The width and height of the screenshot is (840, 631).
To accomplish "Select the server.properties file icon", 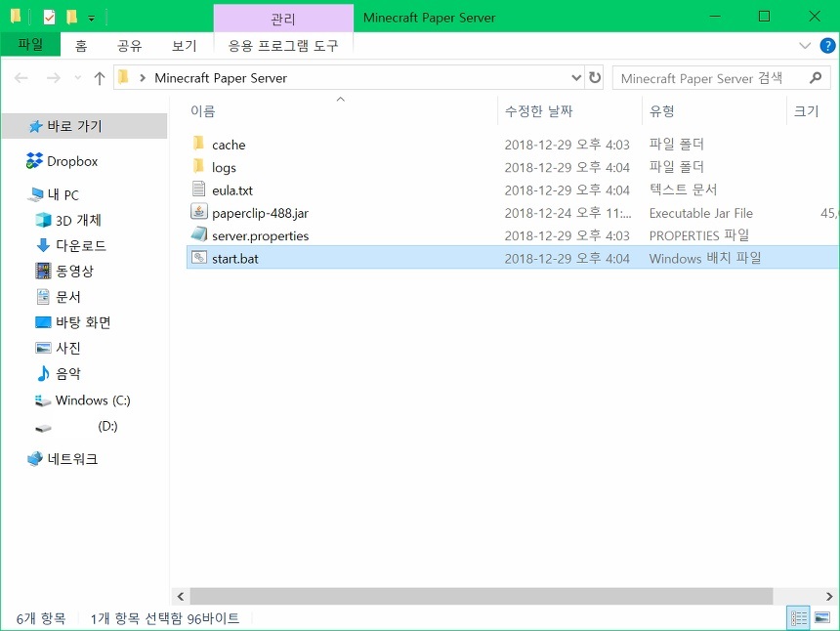I will 198,234.
